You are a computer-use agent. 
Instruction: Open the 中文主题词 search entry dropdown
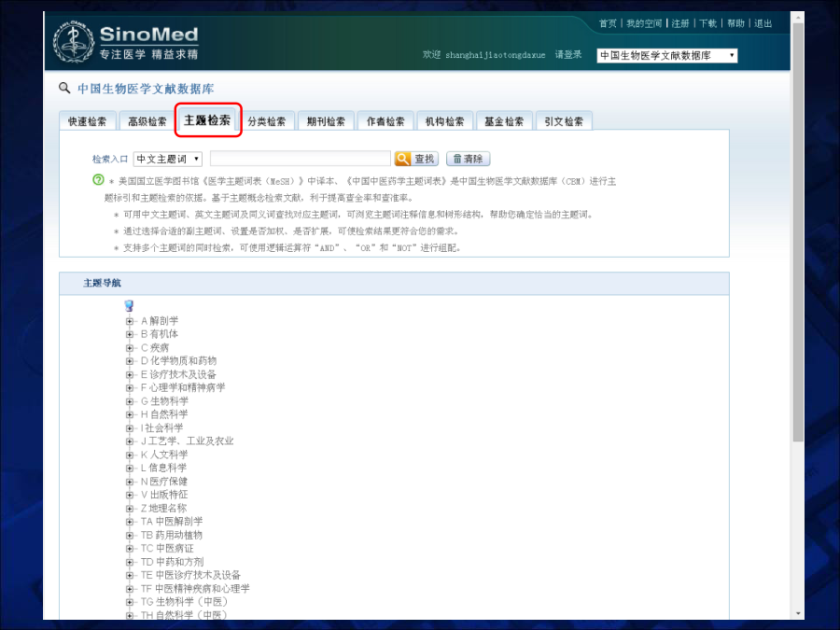click(x=168, y=159)
